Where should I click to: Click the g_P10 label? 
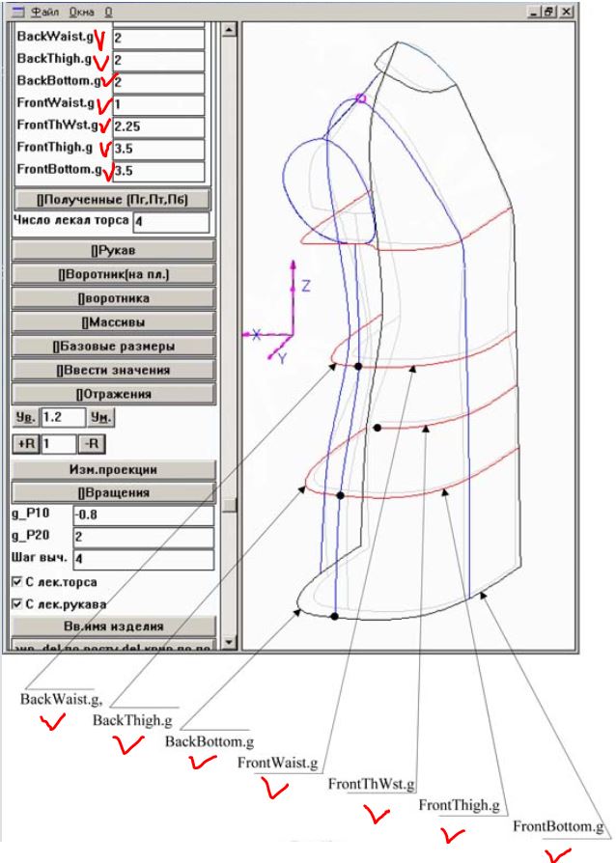(31, 514)
